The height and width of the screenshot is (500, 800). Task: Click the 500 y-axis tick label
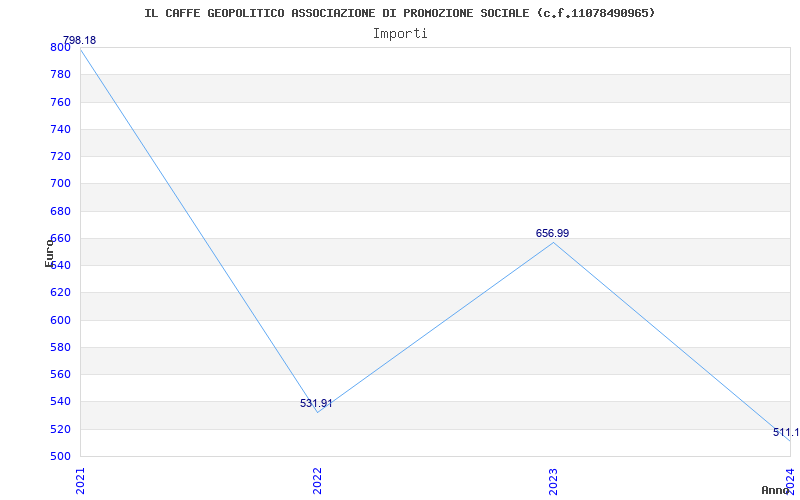coord(60,456)
